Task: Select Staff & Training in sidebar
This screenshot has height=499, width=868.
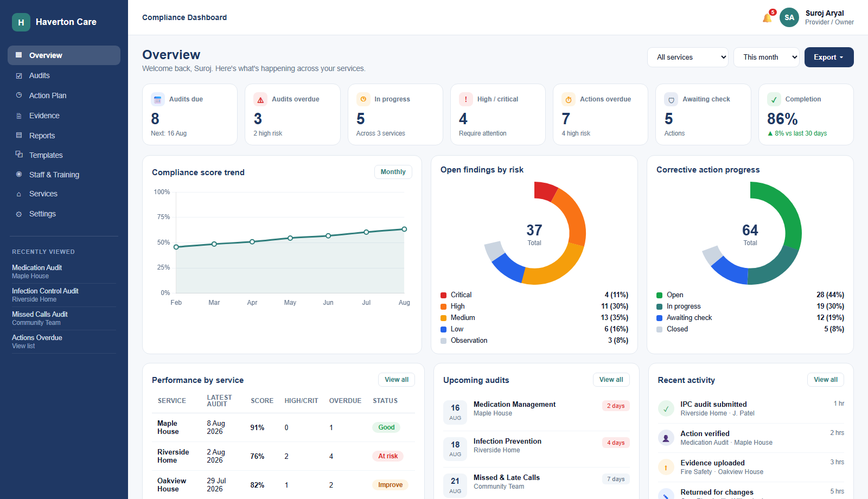Action: (x=64, y=175)
